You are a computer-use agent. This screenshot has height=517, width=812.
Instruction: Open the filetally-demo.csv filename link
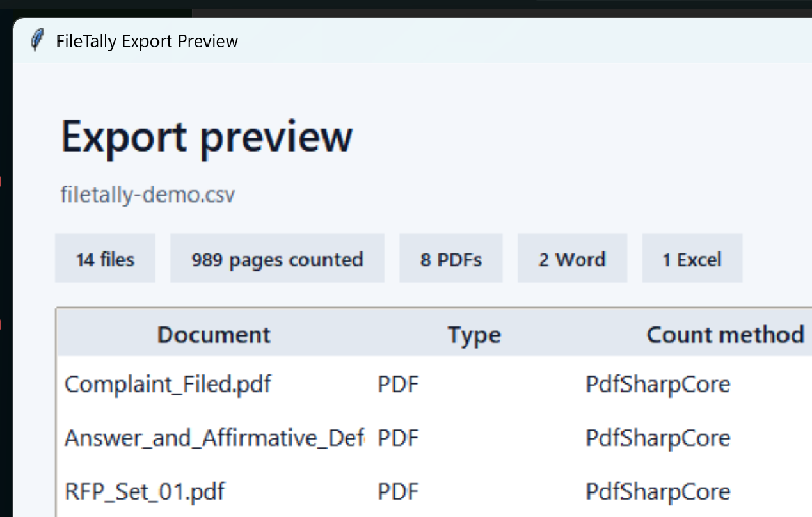(147, 194)
